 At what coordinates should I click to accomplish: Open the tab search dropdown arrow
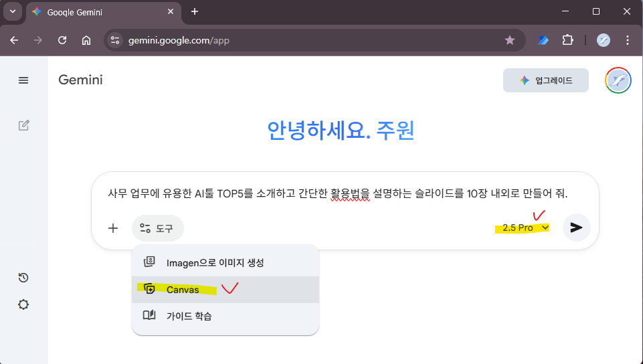click(13, 12)
